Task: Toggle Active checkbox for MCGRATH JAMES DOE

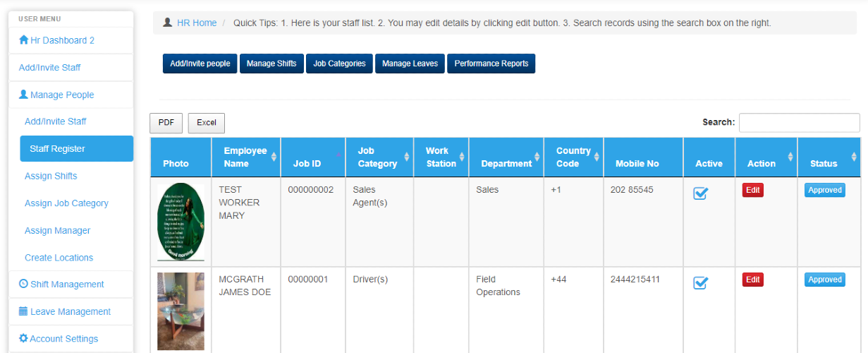Action: pos(700,282)
